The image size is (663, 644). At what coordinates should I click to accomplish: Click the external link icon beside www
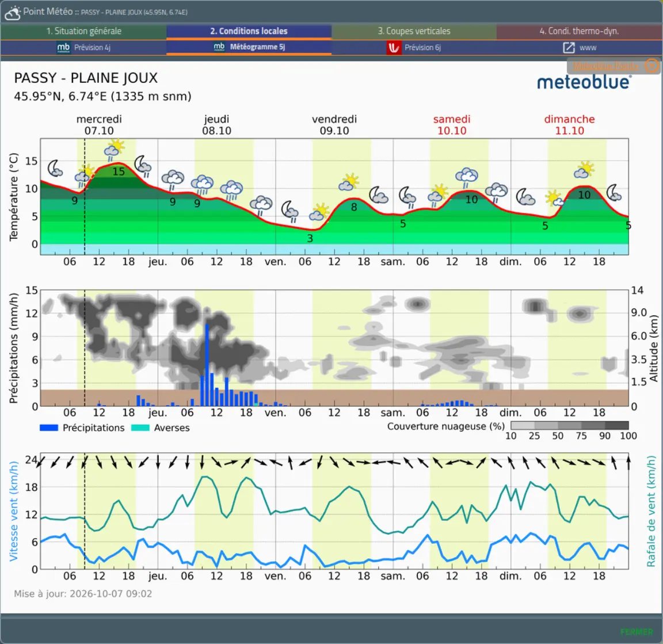click(x=569, y=47)
